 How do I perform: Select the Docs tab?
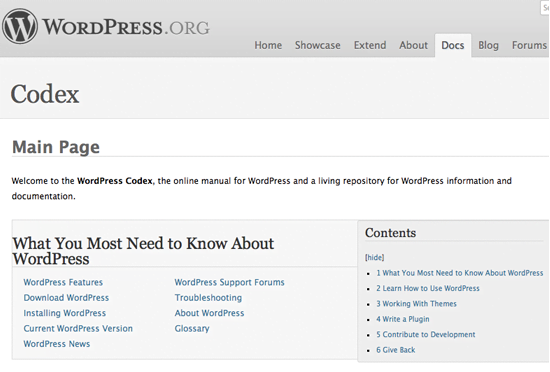click(452, 46)
